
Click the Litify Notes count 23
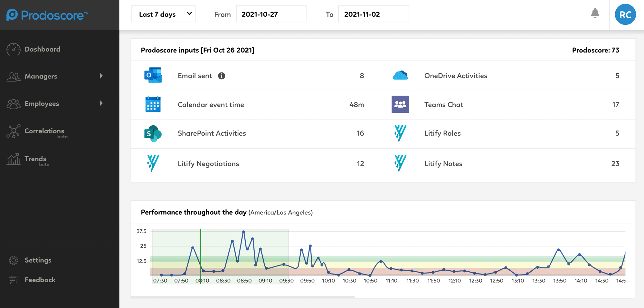coord(615,164)
